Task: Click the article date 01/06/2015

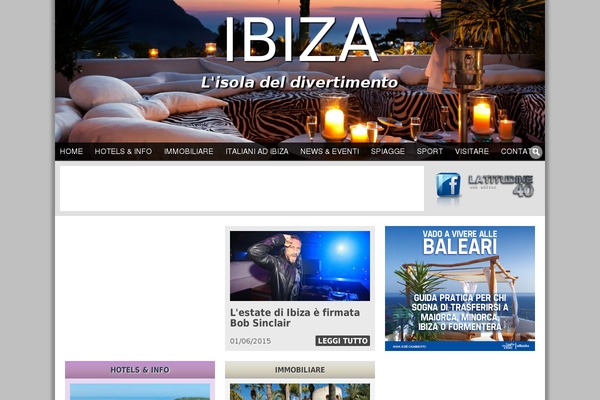Action: click(250, 341)
